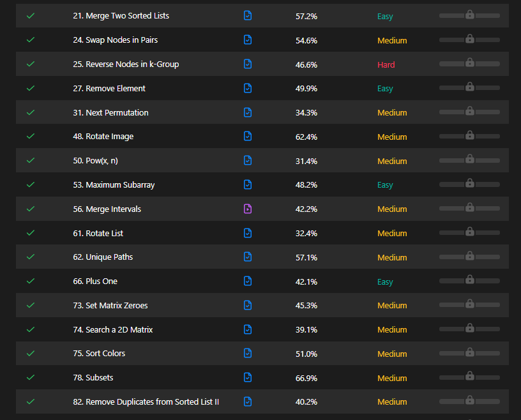Viewport: 521px width, 420px height.
Task: Open solution icon for Merge Two Sorted Lists
Action: (248, 15)
